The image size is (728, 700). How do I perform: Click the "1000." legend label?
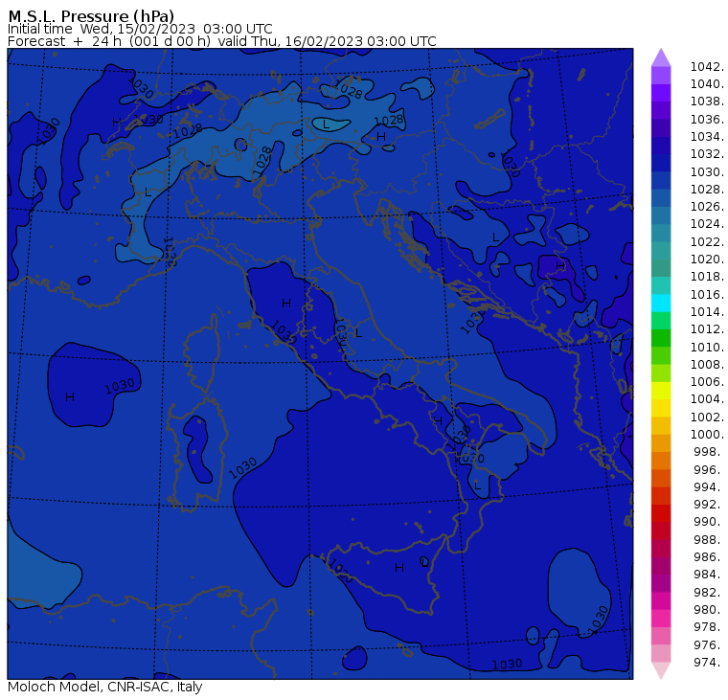(x=707, y=435)
